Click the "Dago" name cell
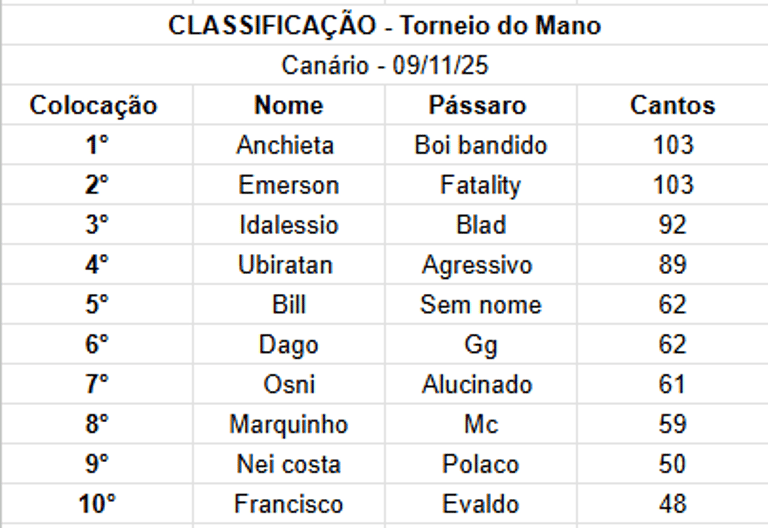Screen dimensions: 768x528 point(288,345)
